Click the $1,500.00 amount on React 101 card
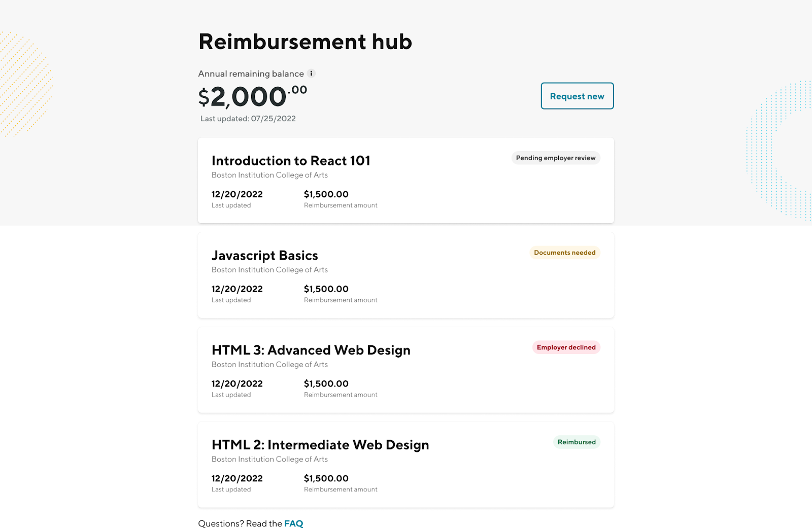This screenshot has width=812, height=530. click(326, 194)
